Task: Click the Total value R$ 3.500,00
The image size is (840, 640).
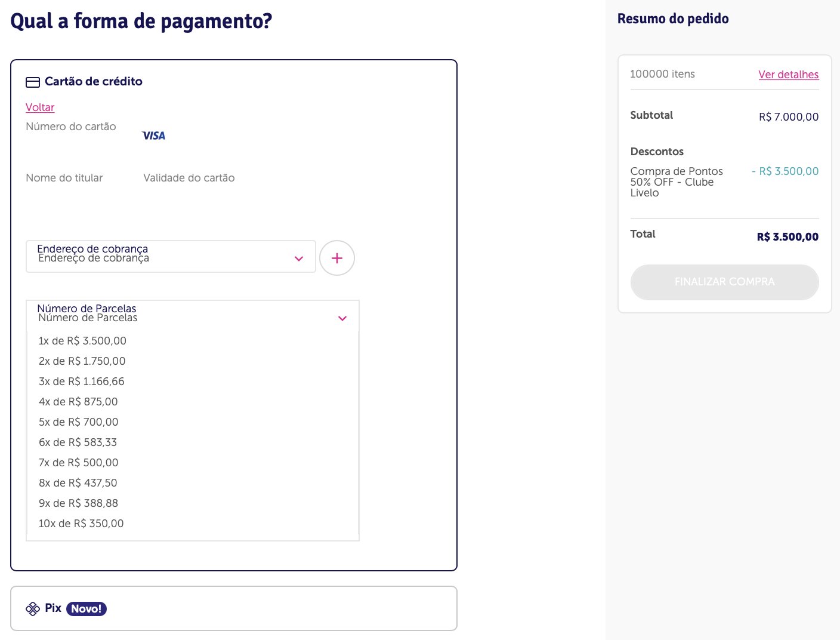Action: pos(787,237)
